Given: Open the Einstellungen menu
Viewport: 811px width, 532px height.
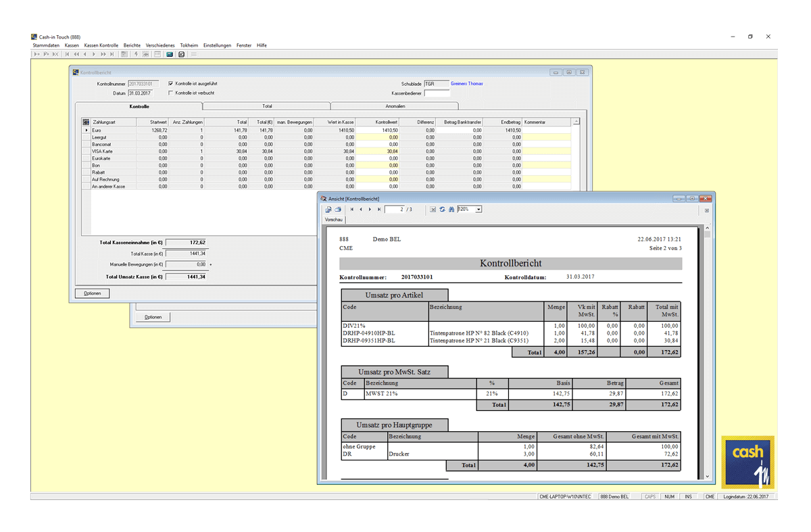Looking at the screenshot, I should [217, 45].
